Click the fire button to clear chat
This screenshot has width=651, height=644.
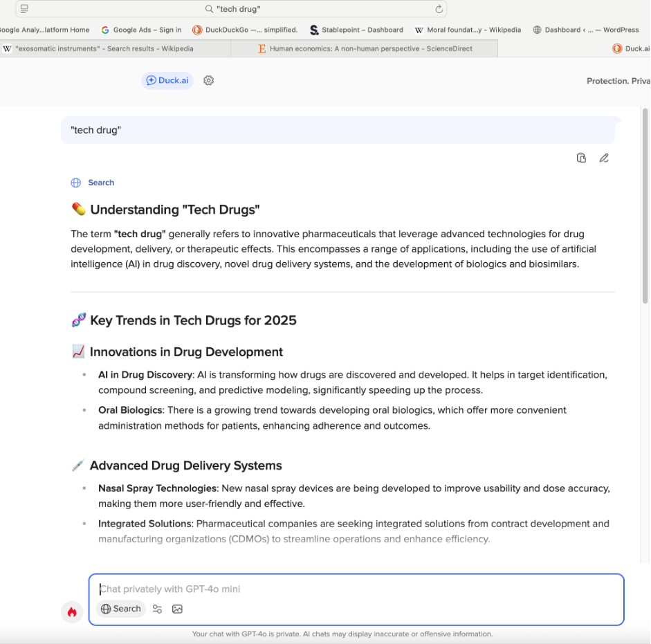pyautogui.click(x=71, y=612)
